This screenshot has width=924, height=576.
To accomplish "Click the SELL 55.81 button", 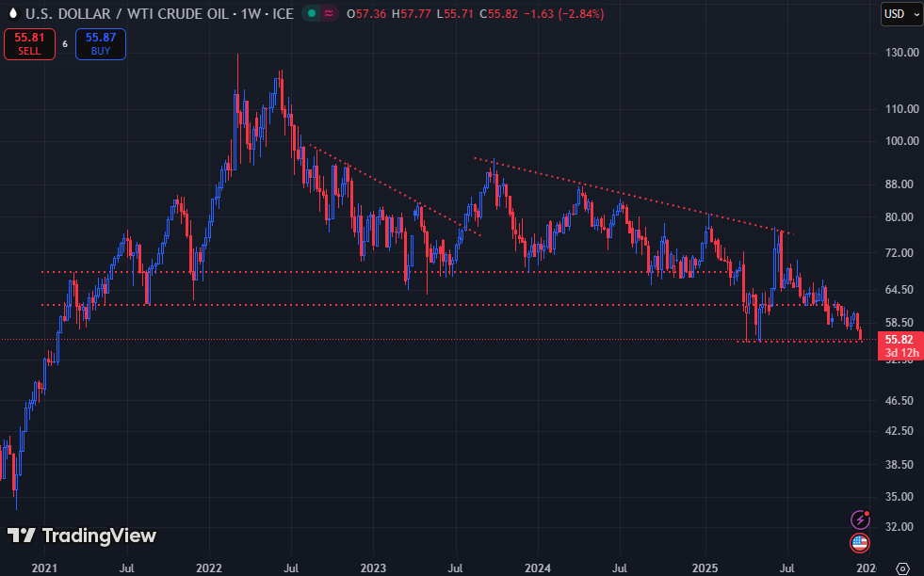I will tap(29, 44).
